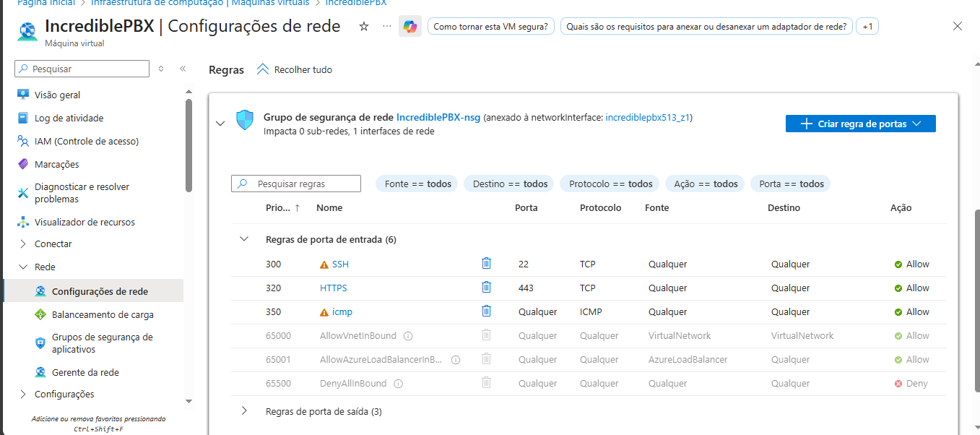Click the adaptador de rede requirements suggestion
Viewport: 980px width, 435px height.
click(x=706, y=26)
